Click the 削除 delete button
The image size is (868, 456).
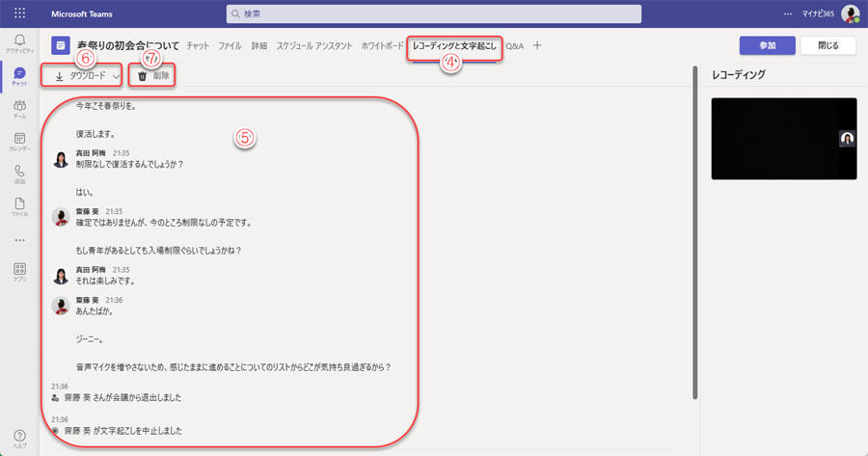click(x=152, y=76)
